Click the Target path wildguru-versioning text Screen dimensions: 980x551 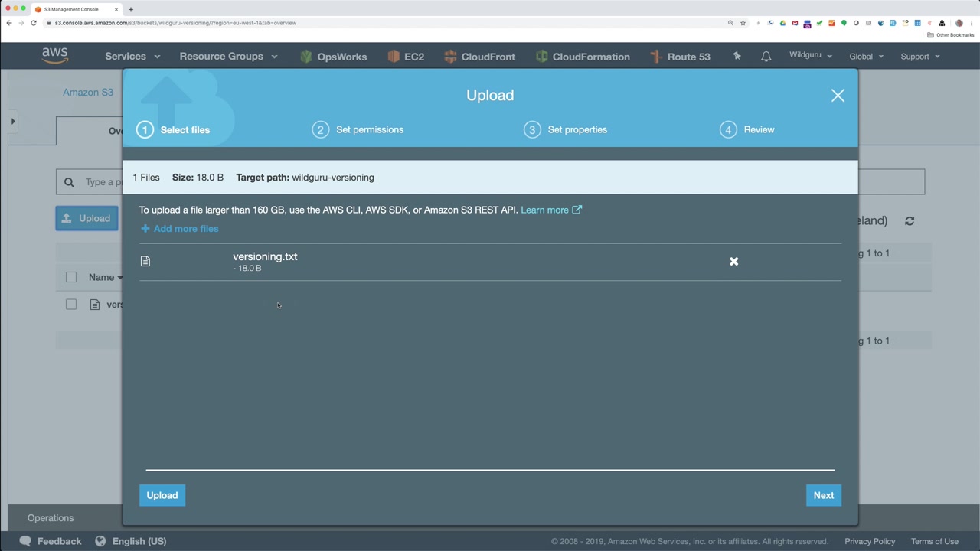pos(305,178)
